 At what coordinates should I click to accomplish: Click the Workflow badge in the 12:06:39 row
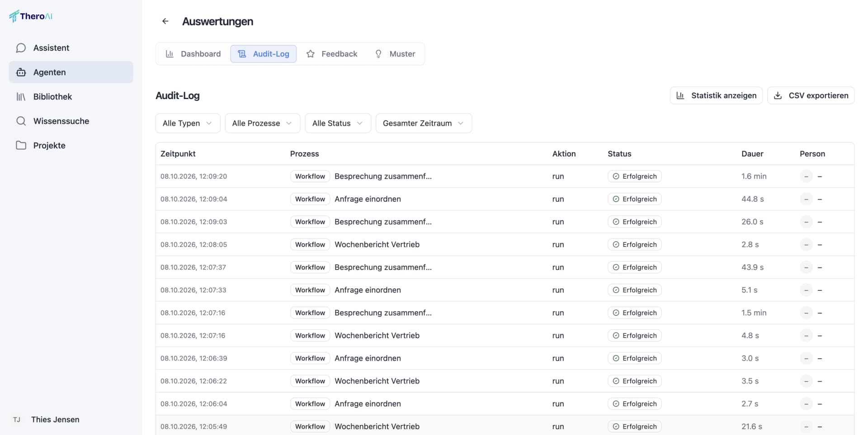tap(310, 358)
